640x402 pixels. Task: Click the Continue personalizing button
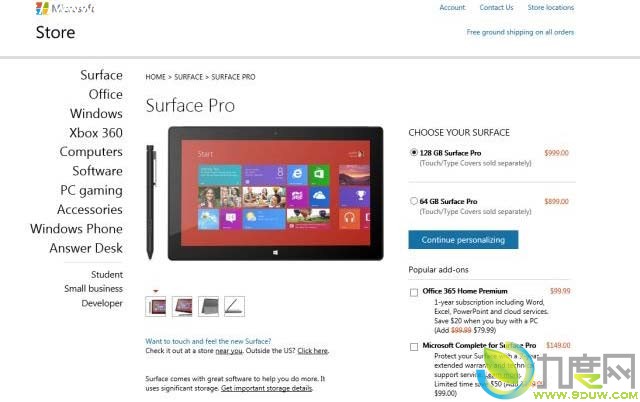[x=463, y=240]
